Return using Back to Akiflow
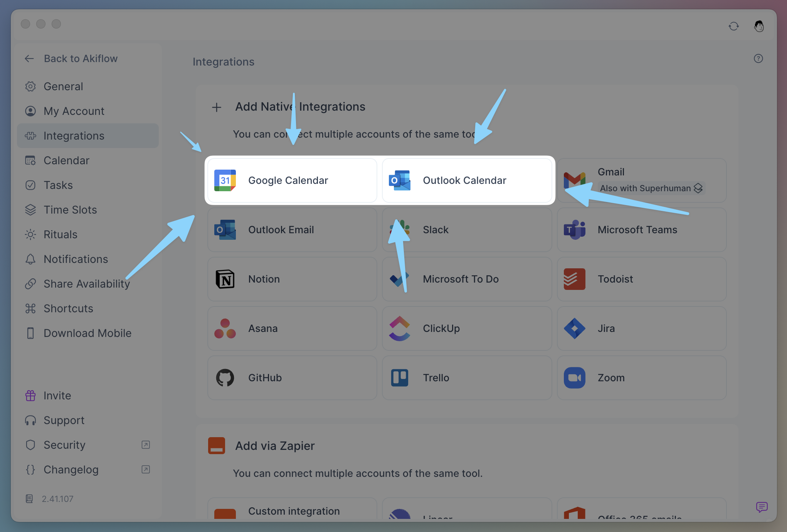 tap(81, 59)
